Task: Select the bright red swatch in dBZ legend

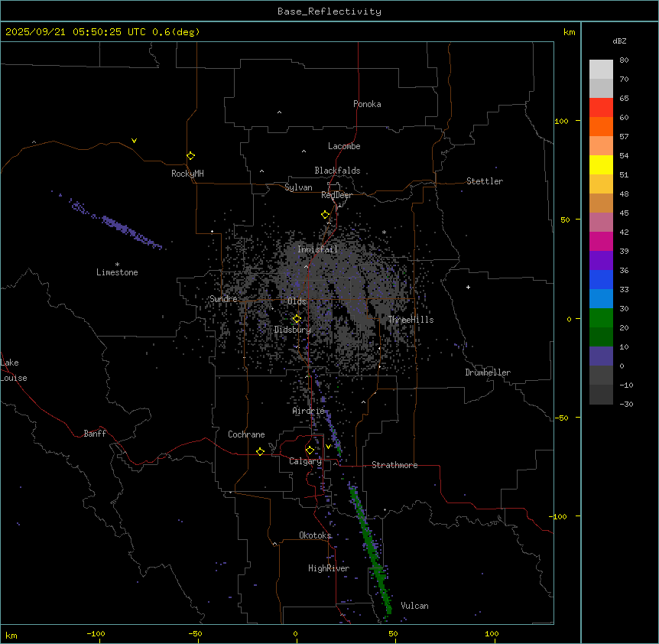Action: pos(601,107)
